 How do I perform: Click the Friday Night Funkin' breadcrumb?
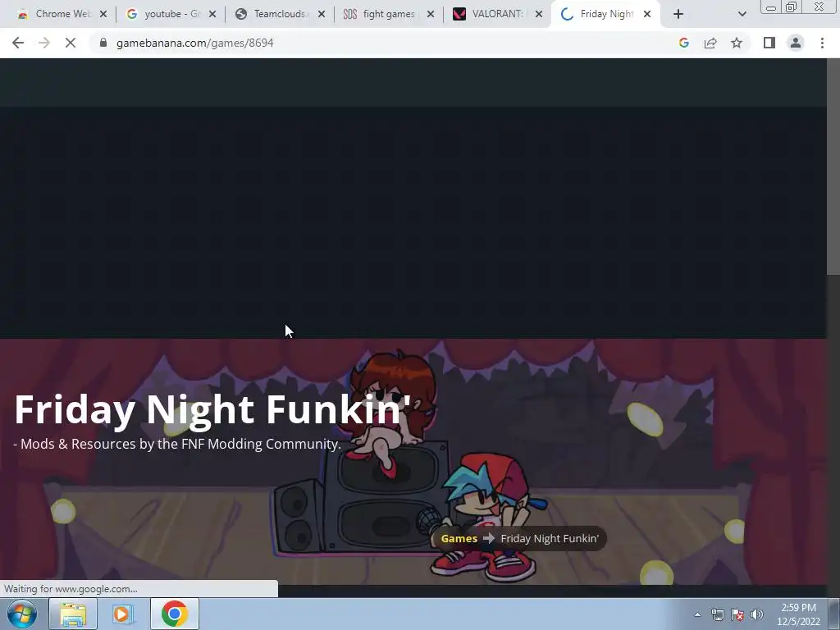550,538
